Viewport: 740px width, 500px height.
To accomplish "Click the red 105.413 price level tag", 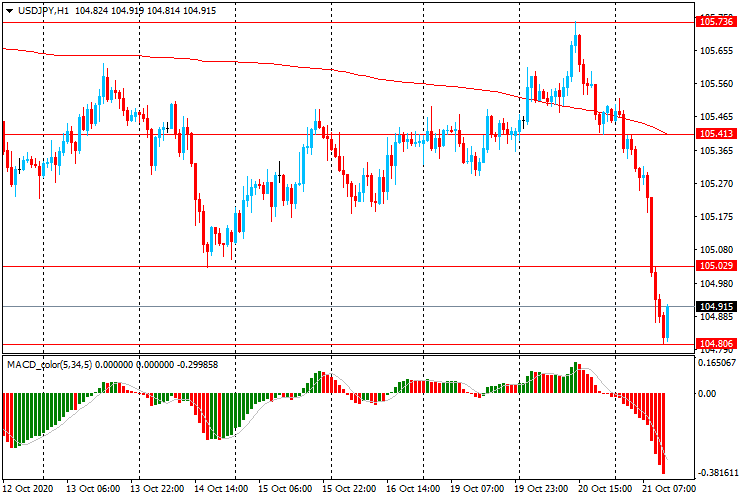I will point(716,134).
